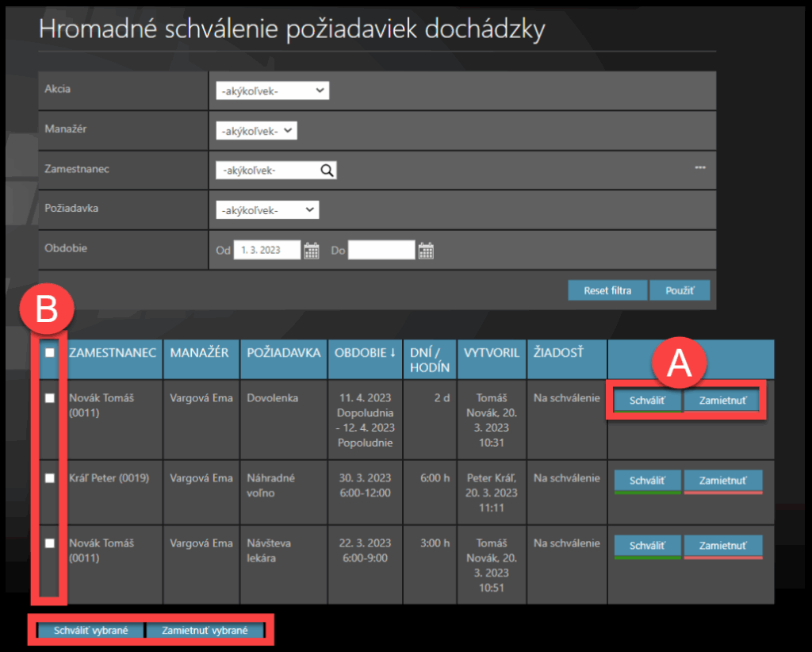Open calendar picker for Od date
This screenshot has width=812, height=652.
[312, 251]
